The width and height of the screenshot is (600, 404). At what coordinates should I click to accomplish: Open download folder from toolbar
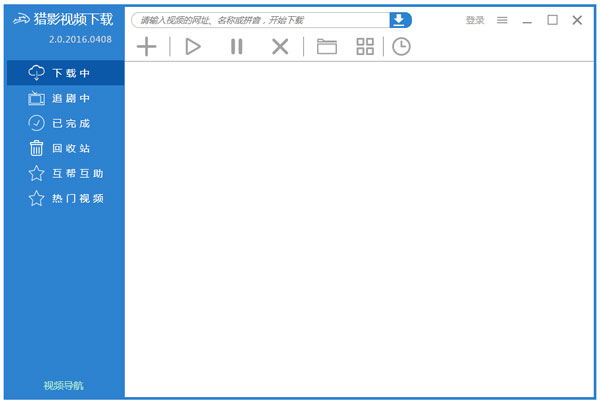[x=327, y=46]
